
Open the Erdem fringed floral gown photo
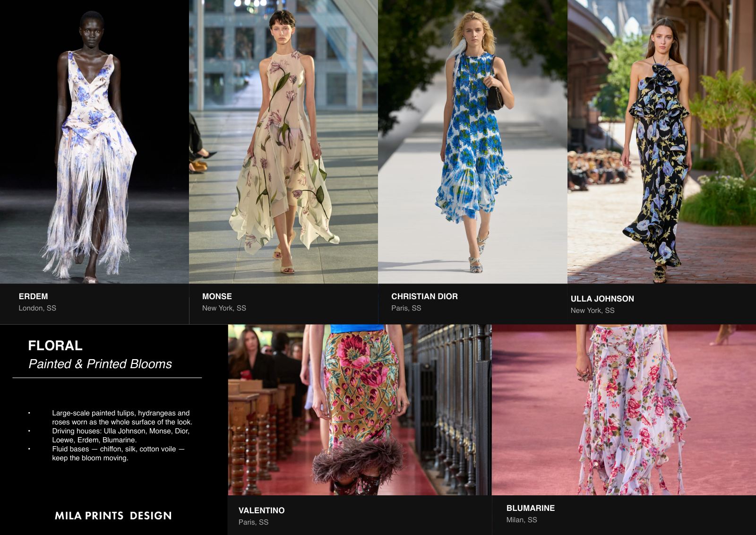pos(94,142)
